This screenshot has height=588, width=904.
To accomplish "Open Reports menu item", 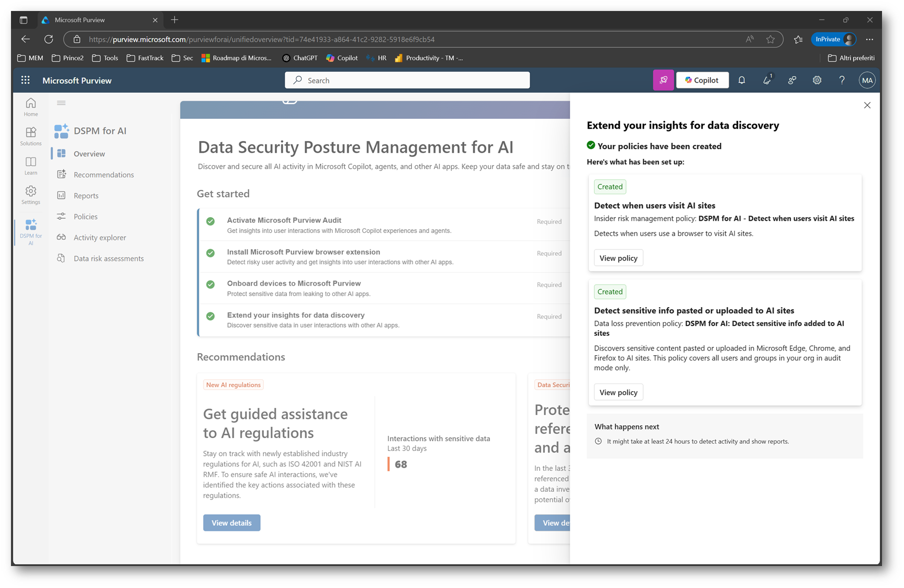I will coord(86,196).
